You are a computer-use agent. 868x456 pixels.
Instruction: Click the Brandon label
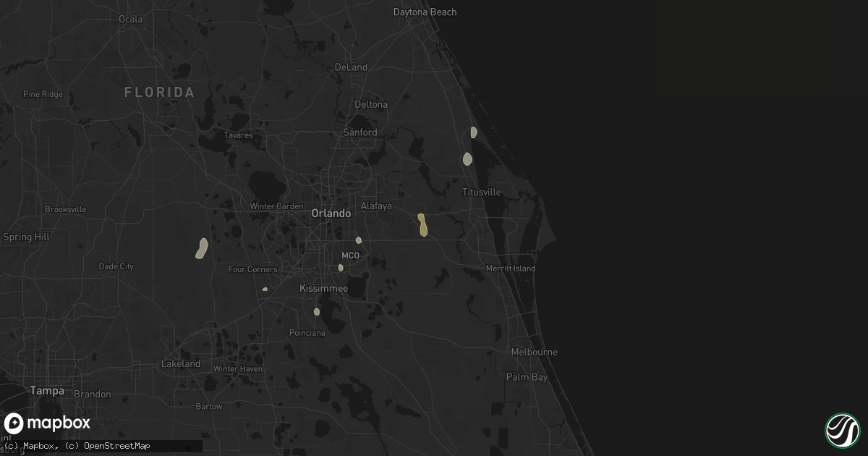(x=92, y=394)
